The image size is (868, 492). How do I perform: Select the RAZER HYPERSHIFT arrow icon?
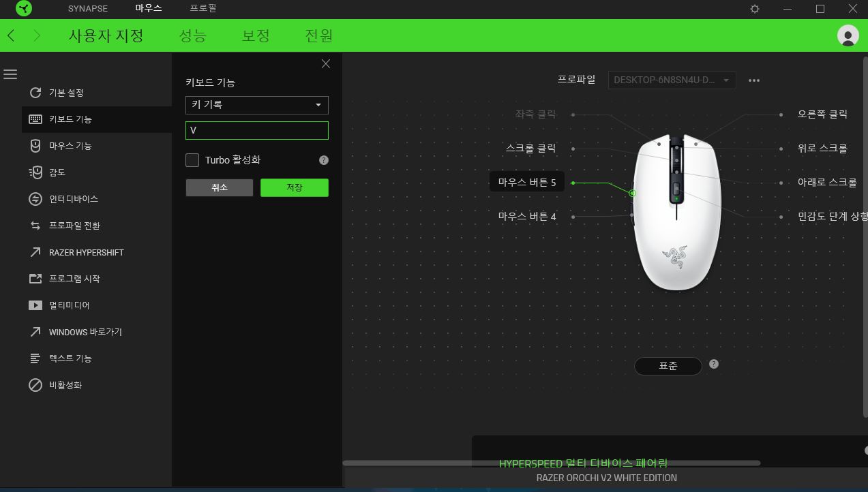(x=35, y=252)
